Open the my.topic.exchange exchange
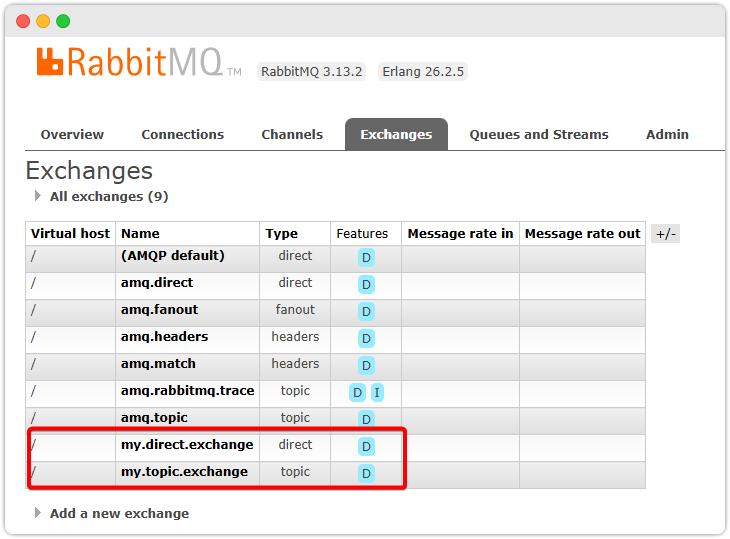Screen dimensions: 730x539 (x=184, y=472)
